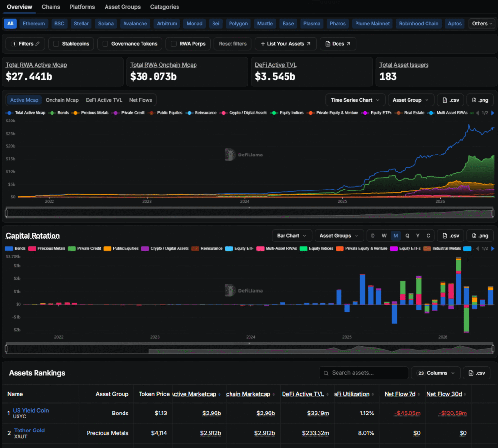498x448 pixels.
Task: Click the external-link arrow on the Docs button
Action: click(x=348, y=44)
